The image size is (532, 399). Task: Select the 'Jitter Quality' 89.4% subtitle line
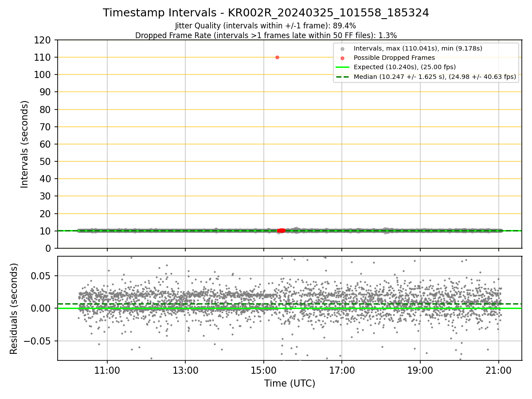pos(266,26)
